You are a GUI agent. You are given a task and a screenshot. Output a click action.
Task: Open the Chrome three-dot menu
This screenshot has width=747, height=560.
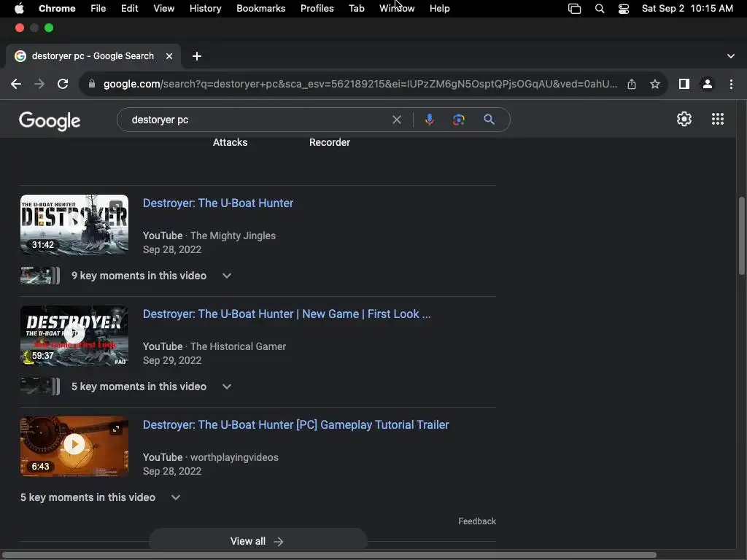point(731,85)
